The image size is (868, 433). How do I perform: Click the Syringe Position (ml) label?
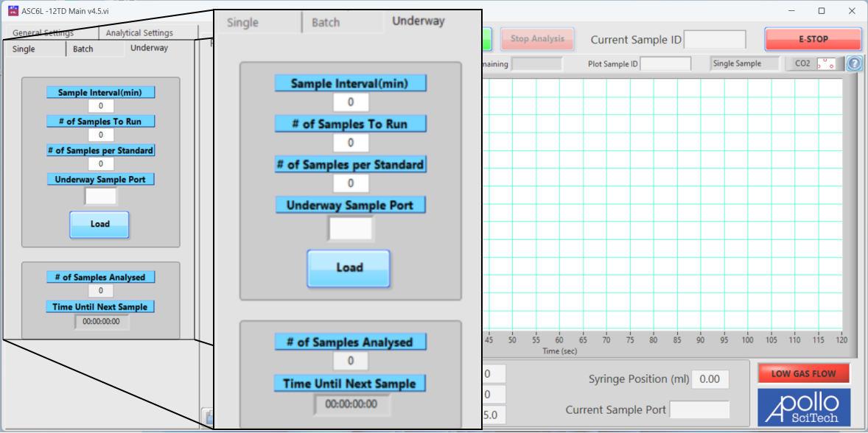tap(639, 379)
